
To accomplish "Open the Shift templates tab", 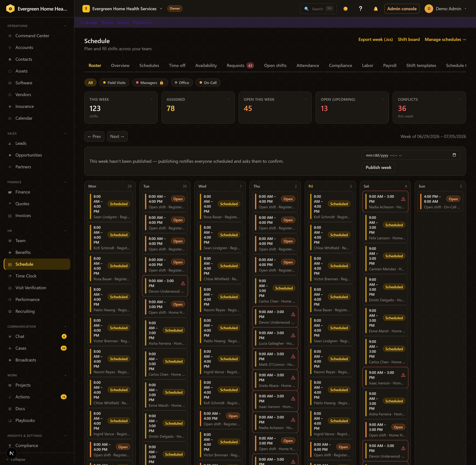I will (421, 65).
